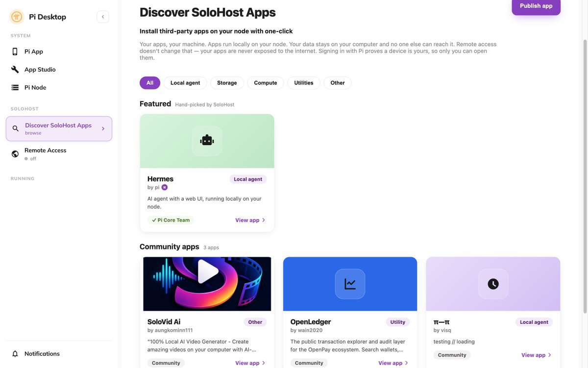Click the chevron beside π—π View app
The image size is (588, 368).
tap(550, 355)
